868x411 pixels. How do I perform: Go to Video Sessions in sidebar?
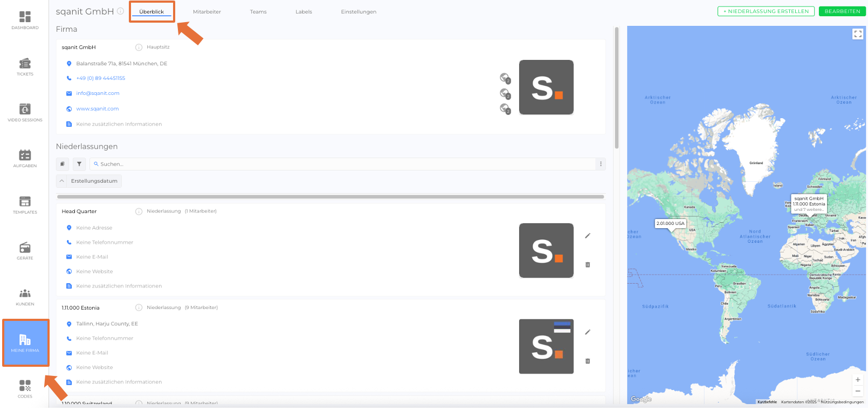(x=25, y=112)
